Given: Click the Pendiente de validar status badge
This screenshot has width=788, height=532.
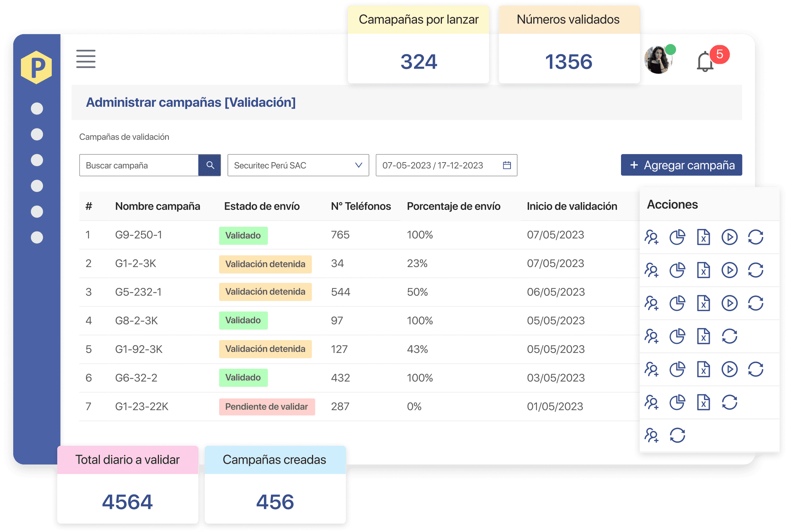Looking at the screenshot, I should 266,407.
